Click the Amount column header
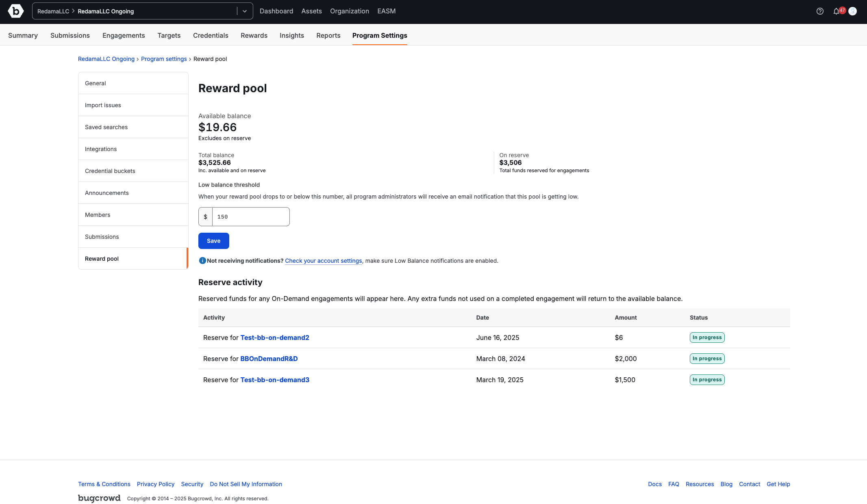Image resolution: width=867 pixels, height=504 pixels. pyautogui.click(x=626, y=318)
